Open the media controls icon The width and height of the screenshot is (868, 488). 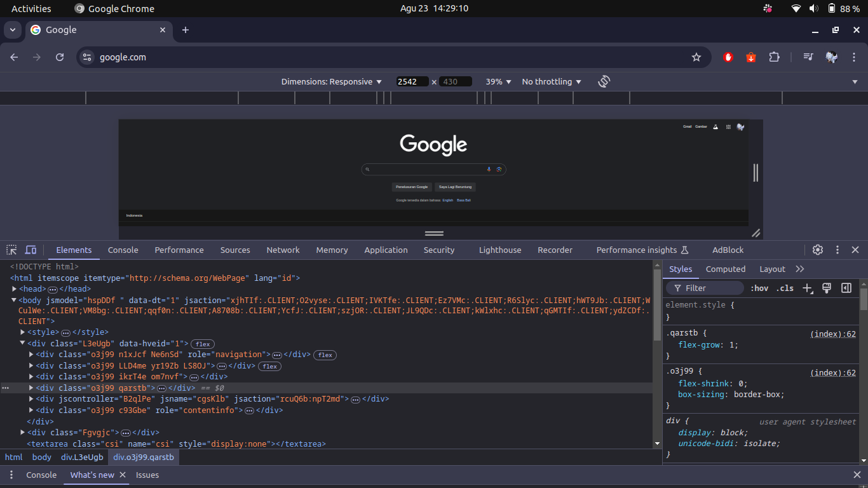(x=808, y=57)
